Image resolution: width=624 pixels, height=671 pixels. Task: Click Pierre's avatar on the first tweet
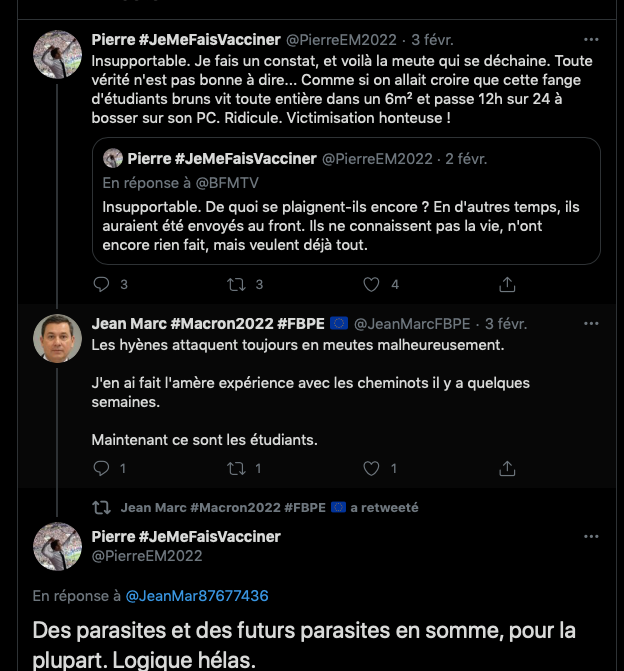(x=57, y=55)
